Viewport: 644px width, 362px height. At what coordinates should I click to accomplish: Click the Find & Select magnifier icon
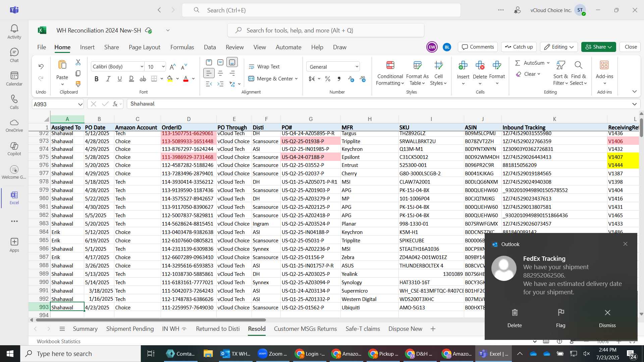point(578,65)
